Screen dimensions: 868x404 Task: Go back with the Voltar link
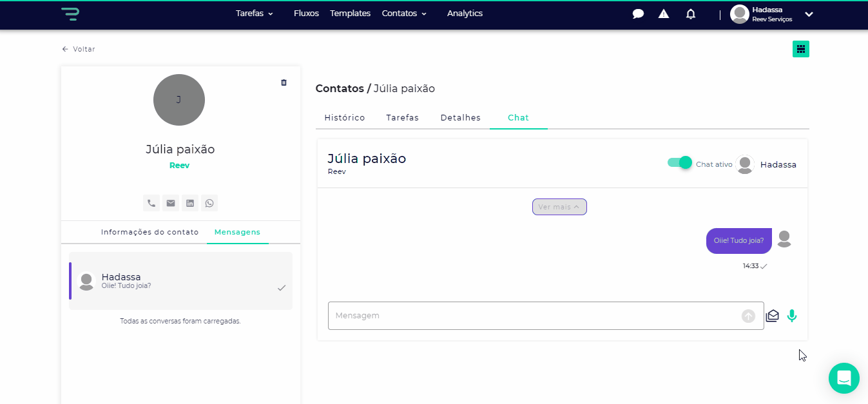click(x=79, y=49)
